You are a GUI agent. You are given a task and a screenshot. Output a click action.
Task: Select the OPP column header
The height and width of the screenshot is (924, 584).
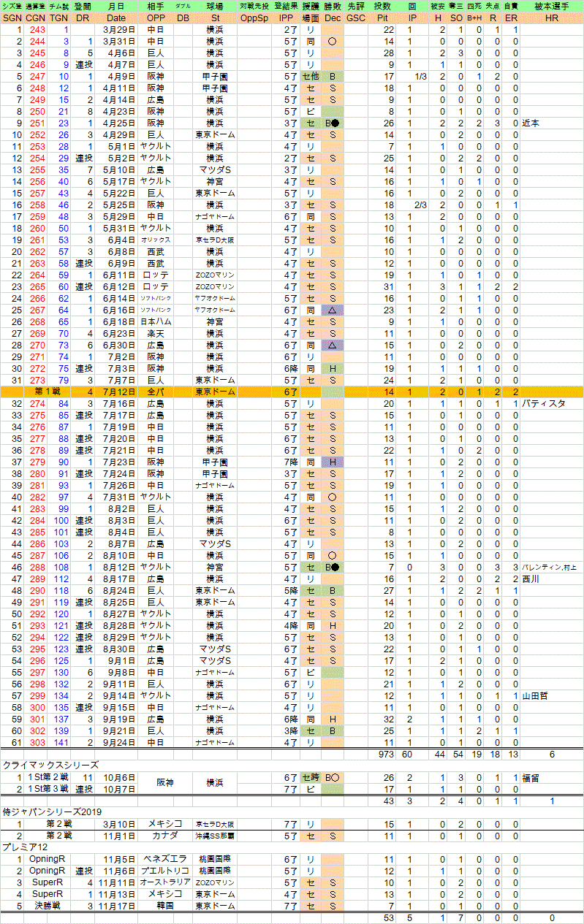[x=155, y=17]
